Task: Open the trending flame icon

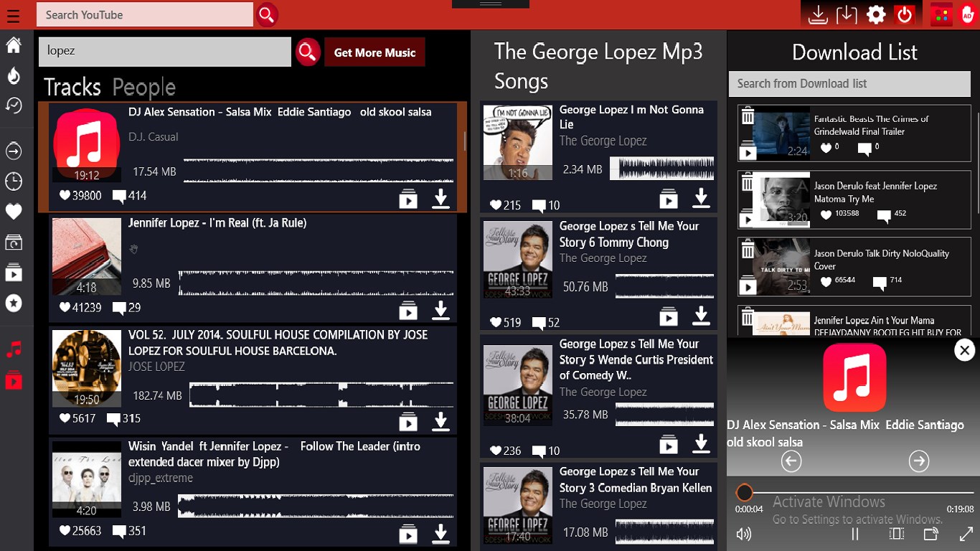Action: coord(13,75)
